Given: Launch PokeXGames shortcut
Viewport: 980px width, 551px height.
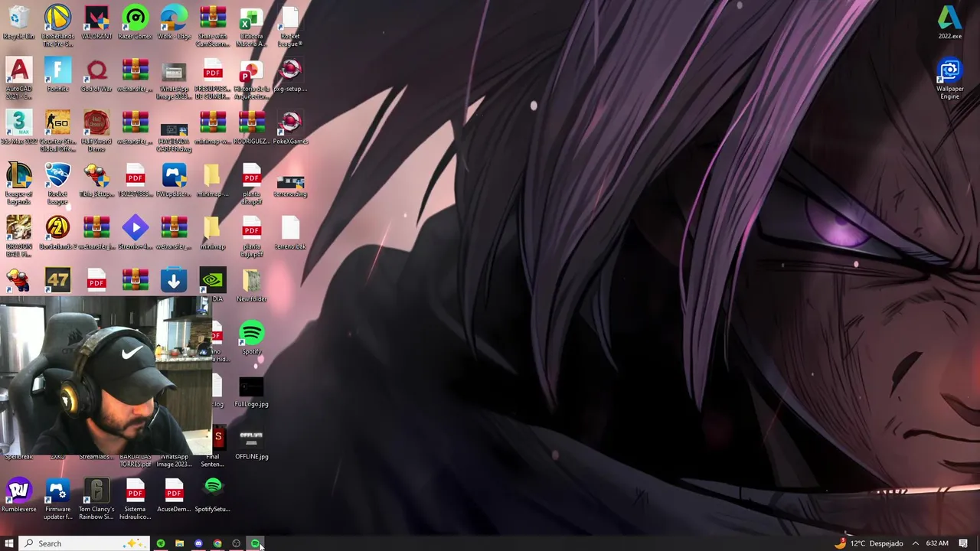Looking at the screenshot, I should tap(290, 128).
